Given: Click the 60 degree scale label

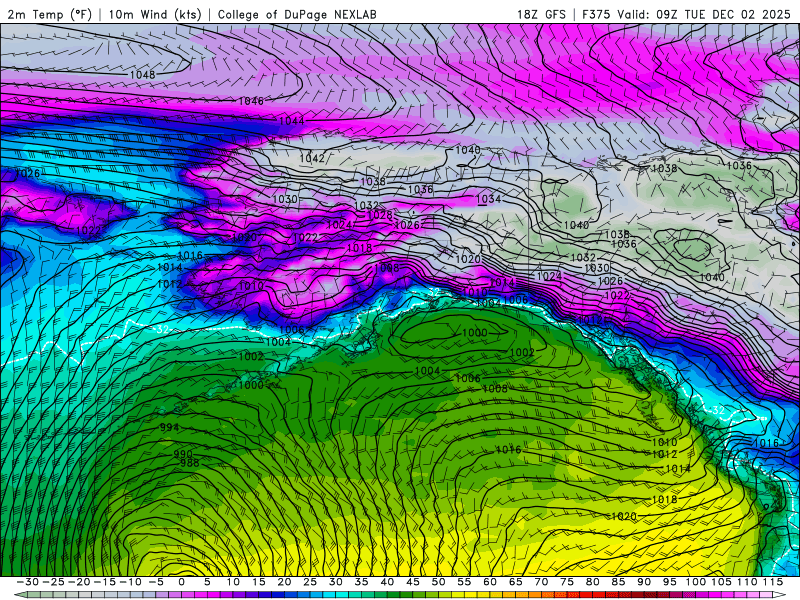Looking at the screenshot, I should pos(489,582).
